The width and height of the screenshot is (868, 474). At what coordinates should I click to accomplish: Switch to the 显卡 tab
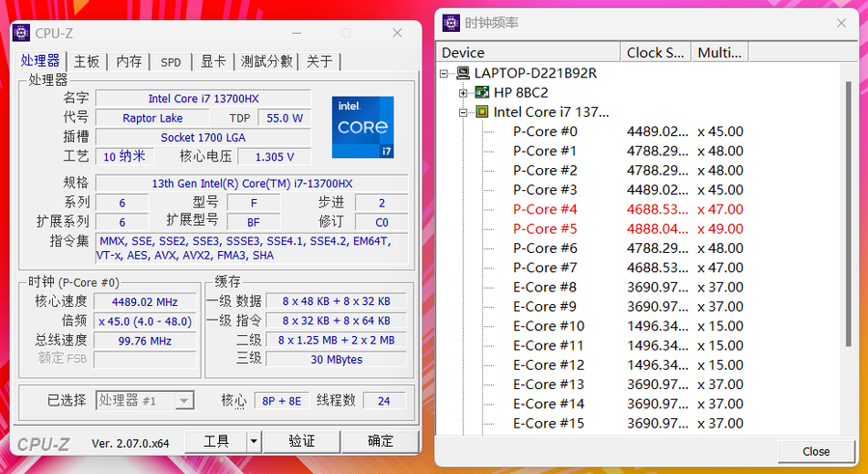pyautogui.click(x=213, y=62)
